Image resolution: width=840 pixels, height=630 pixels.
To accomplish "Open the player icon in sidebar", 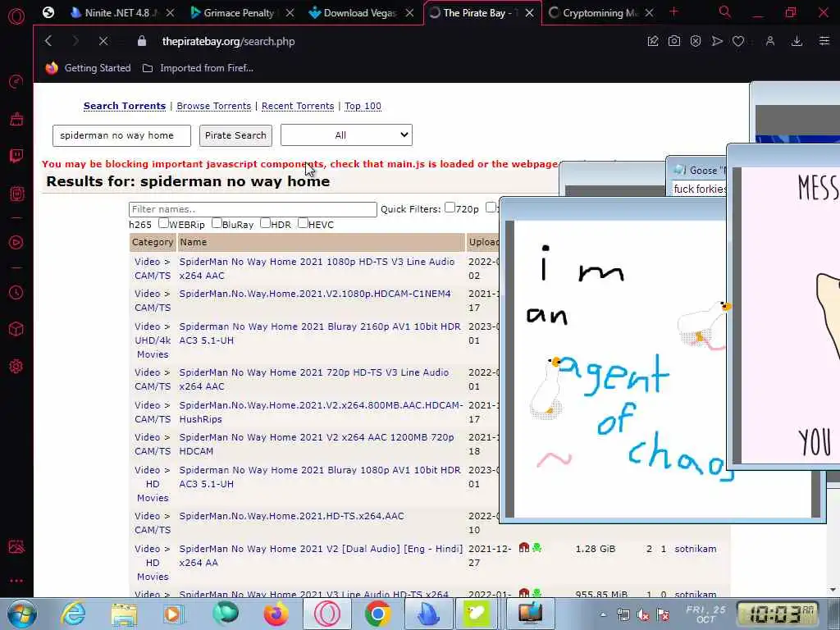I will (16, 243).
